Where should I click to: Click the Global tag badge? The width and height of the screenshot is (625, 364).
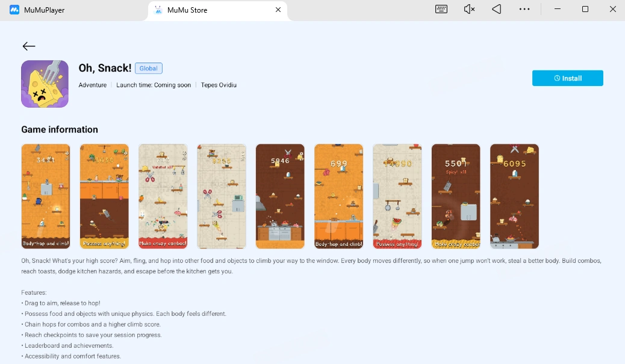[148, 68]
